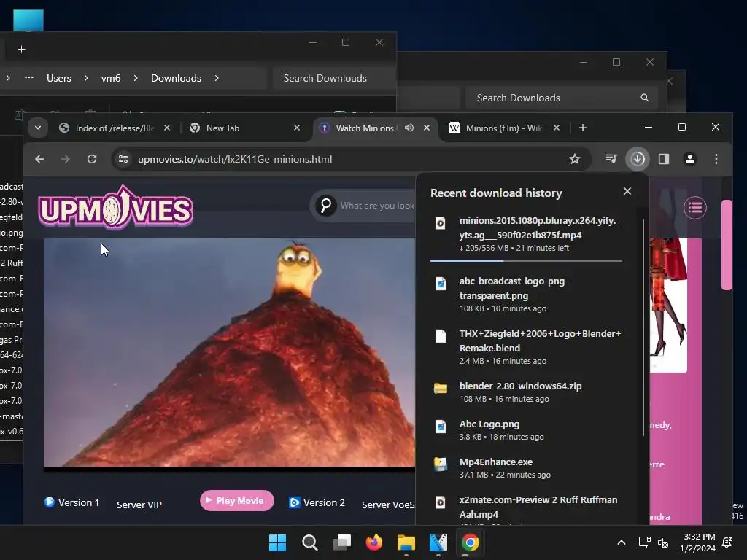Viewport: 747px width, 560px height.
Task: Open a new Chrome tab
Action: pyautogui.click(x=583, y=128)
